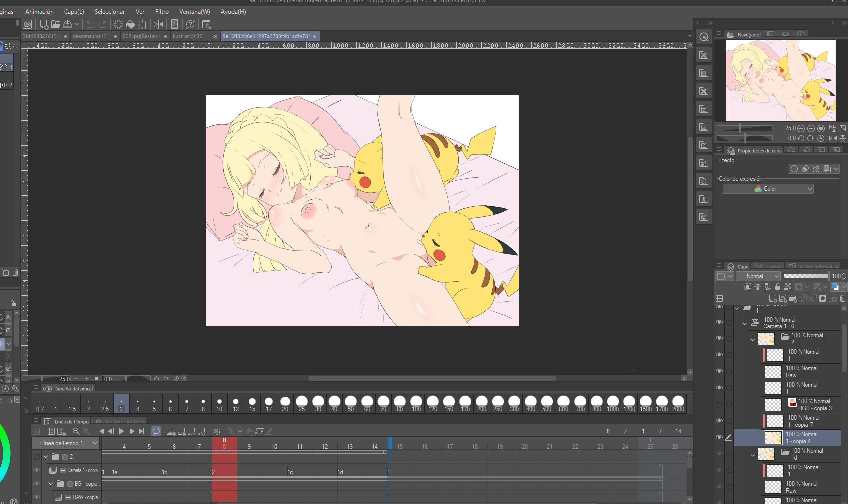The height and width of the screenshot is (504, 848).
Task: Zoom out the timeline view
Action: (x=76, y=431)
